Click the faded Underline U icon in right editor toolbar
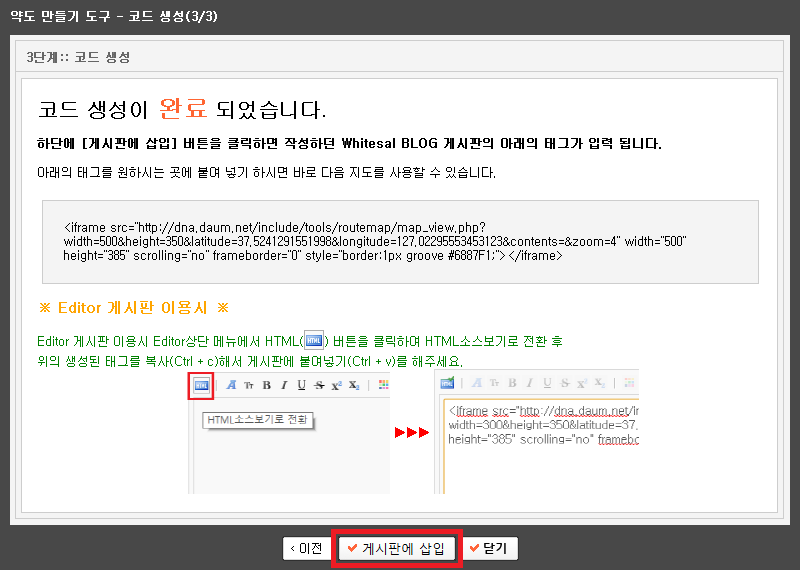Image resolution: width=800 pixels, height=570 pixels. click(547, 383)
